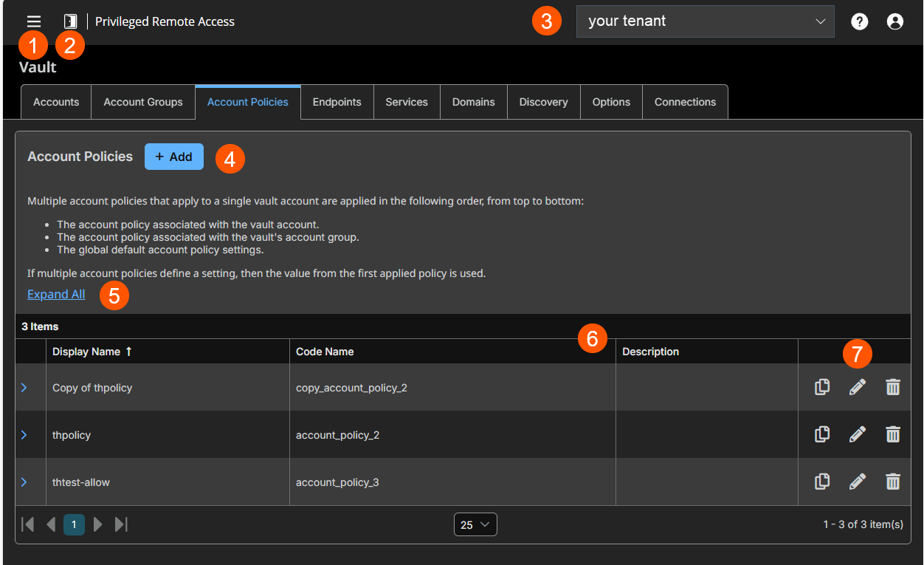924x565 pixels.
Task: Edit thtest-allow using the pencil icon
Action: [x=857, y=481]
